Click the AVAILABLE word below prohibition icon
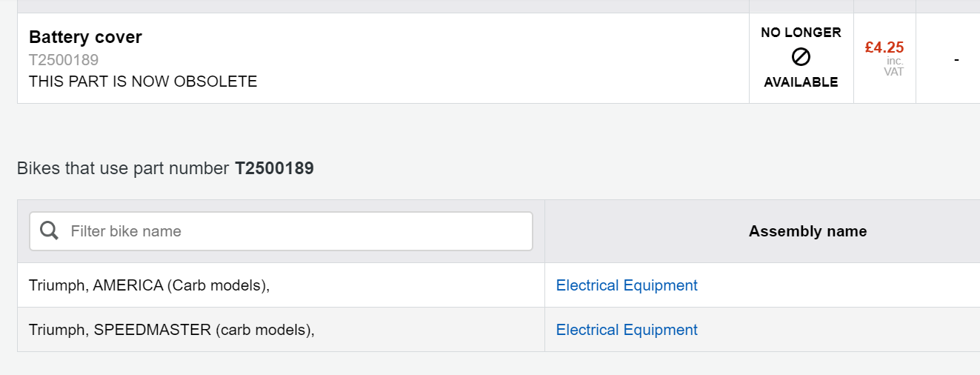 coord(801,82)
